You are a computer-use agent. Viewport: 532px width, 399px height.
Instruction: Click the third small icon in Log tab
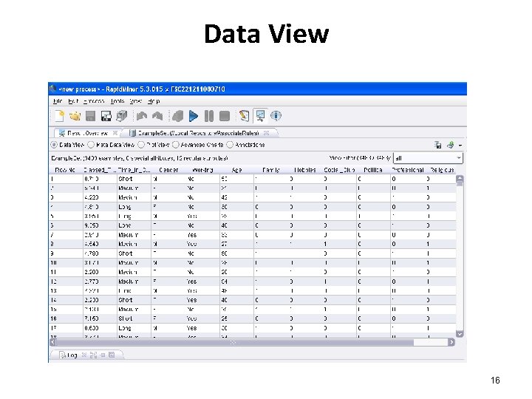coord(103,355)
